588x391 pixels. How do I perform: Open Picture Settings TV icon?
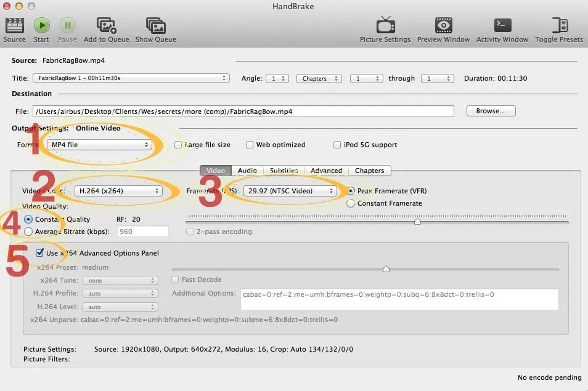click(x=385, y=25)
